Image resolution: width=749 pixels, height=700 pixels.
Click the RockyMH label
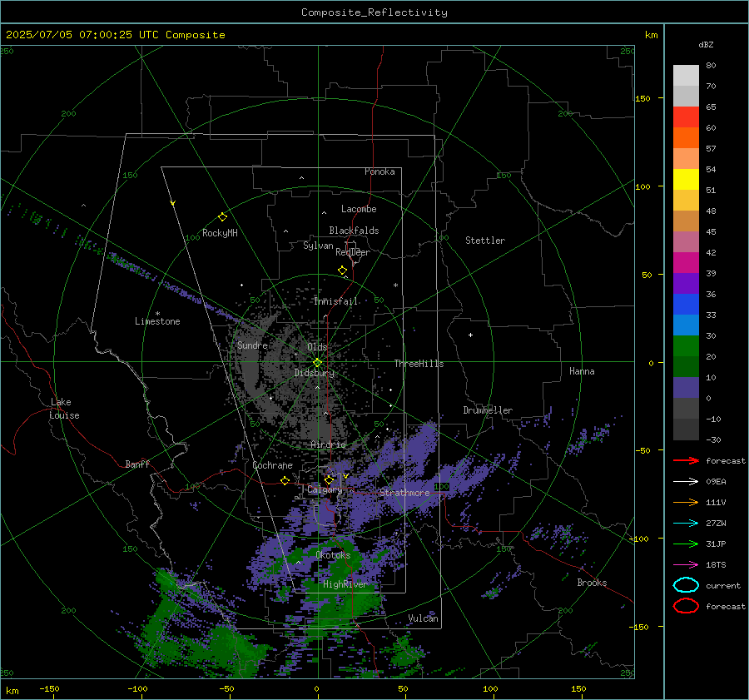click(220, 233)
